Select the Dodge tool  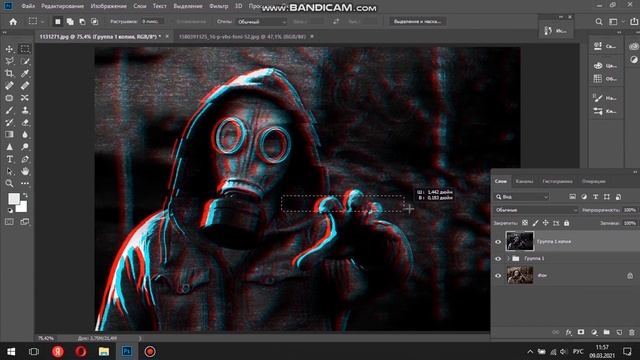click(25, 147)
